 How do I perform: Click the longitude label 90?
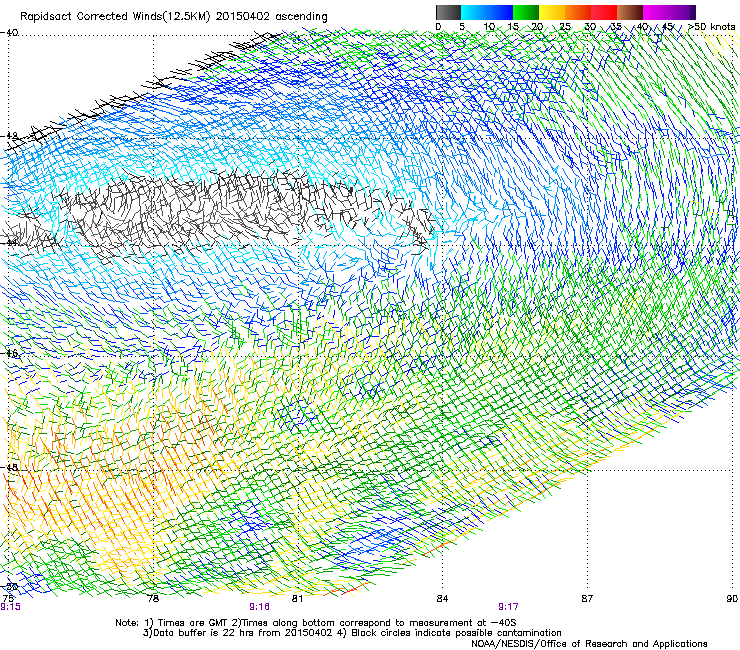tap(732, 599)
